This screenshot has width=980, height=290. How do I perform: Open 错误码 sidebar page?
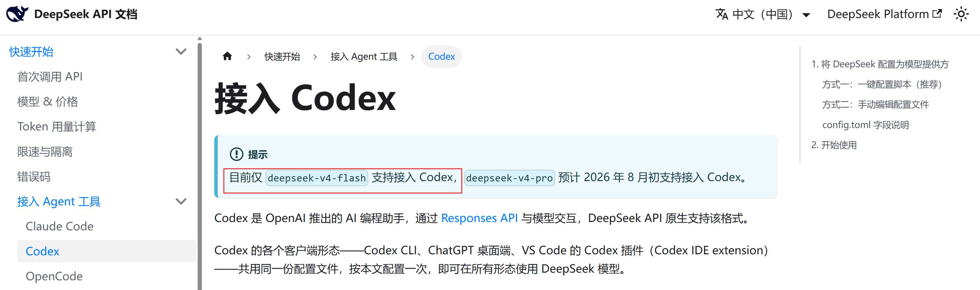pos(34,177)
